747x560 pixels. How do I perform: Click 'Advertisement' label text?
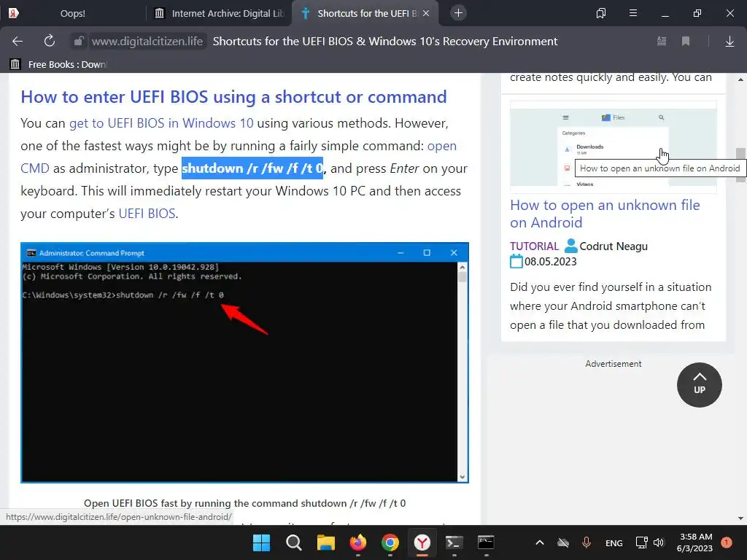pos(613,364)
